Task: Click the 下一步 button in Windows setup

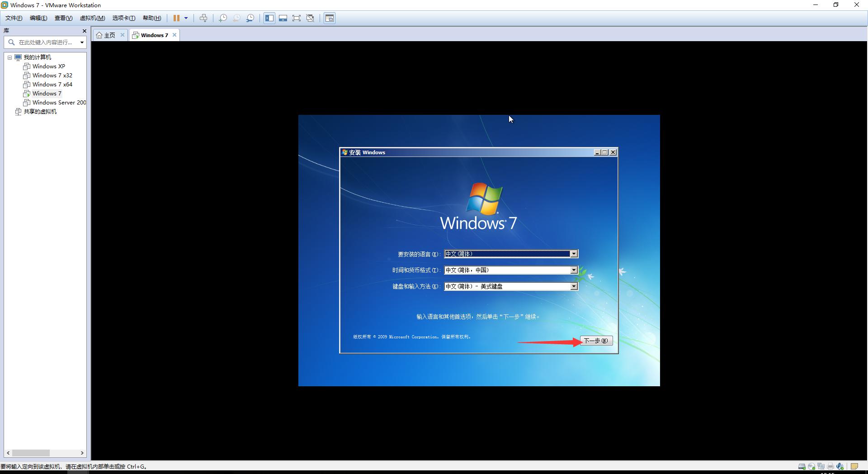Action: click(x=596, y=341)
